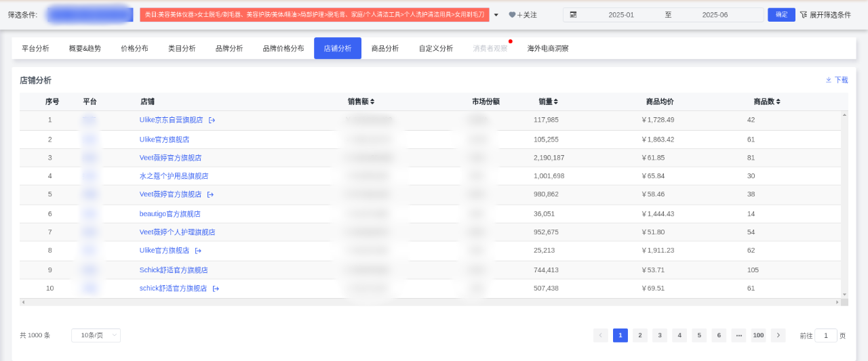Select the active 店铺分析 tab
The width and height of the screenshot is (868, 361).
(338, 49)
